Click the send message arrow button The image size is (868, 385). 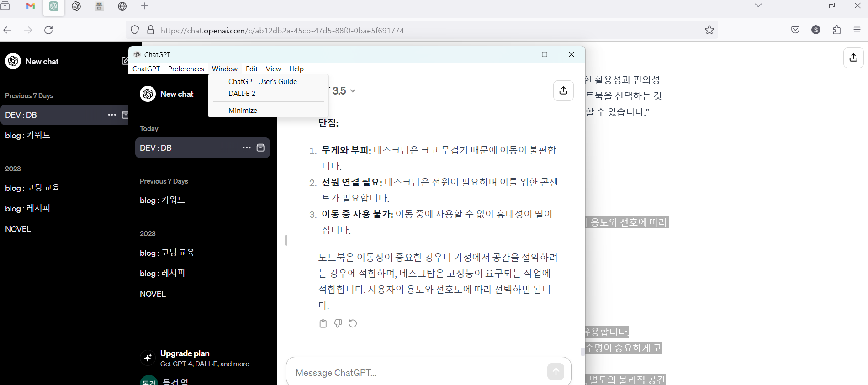pos(556,372)
